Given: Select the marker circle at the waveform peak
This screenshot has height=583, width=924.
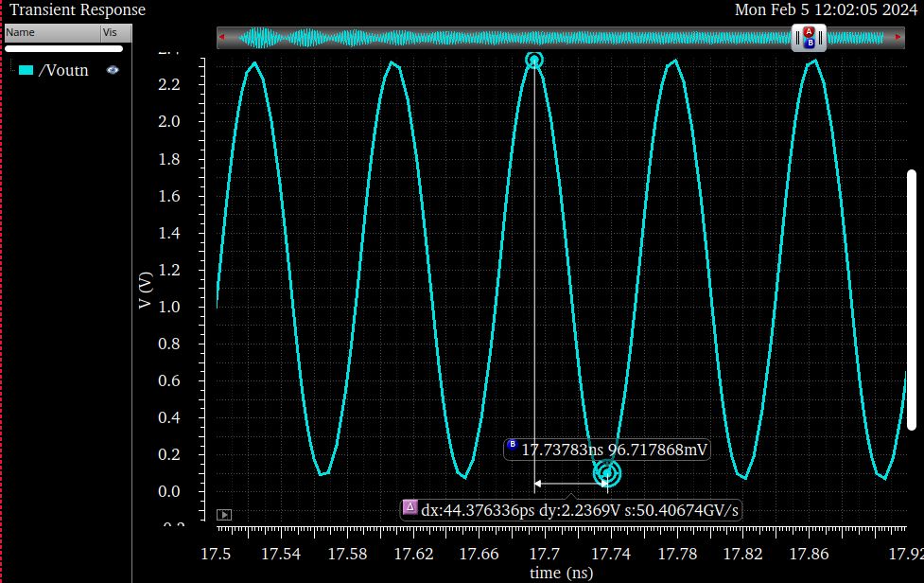Looking at the screenshot, I should click(534, 60).
